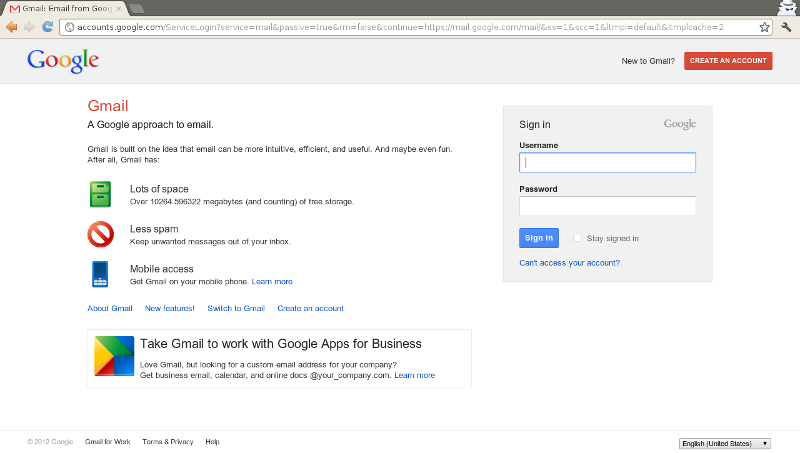Open a new tab with the tab button

[137, 9]
